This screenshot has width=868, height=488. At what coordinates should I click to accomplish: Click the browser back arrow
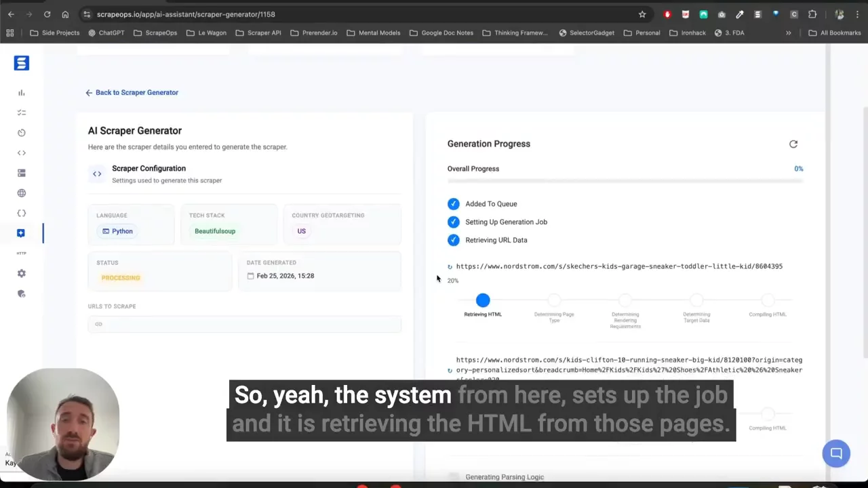click(x=11, y=14)
